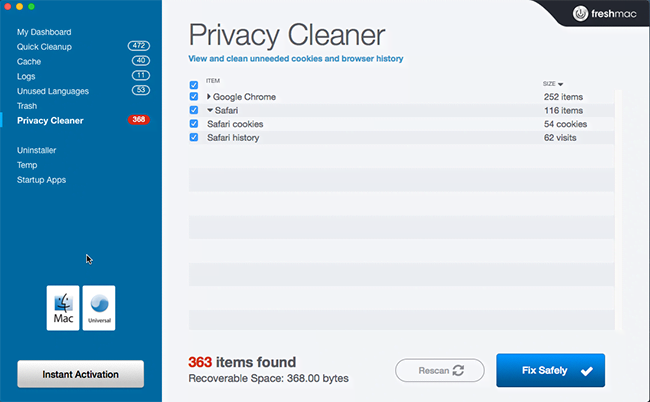
Task: Toggle the select-all checkbox in header
Action: click(x=194, y=85)
